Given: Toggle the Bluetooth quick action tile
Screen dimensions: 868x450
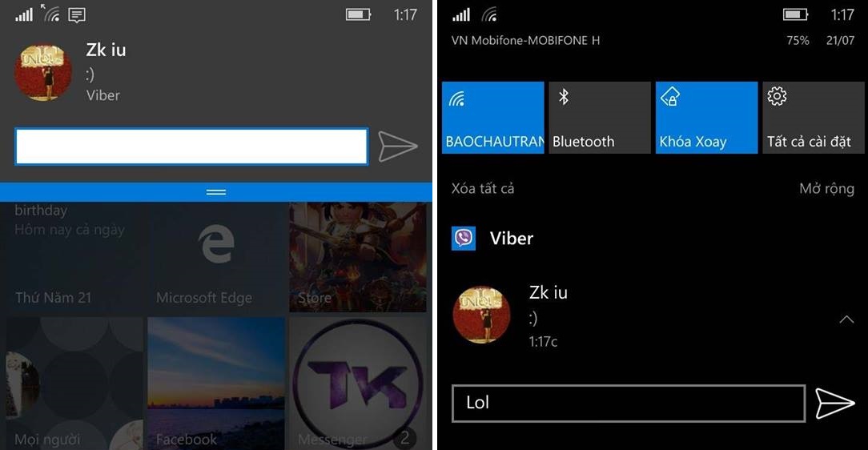Looking at the screenshot, I should pos(600,118).
